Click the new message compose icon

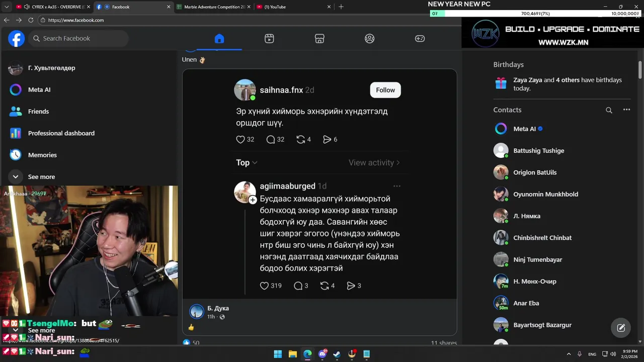click(621, 328)
